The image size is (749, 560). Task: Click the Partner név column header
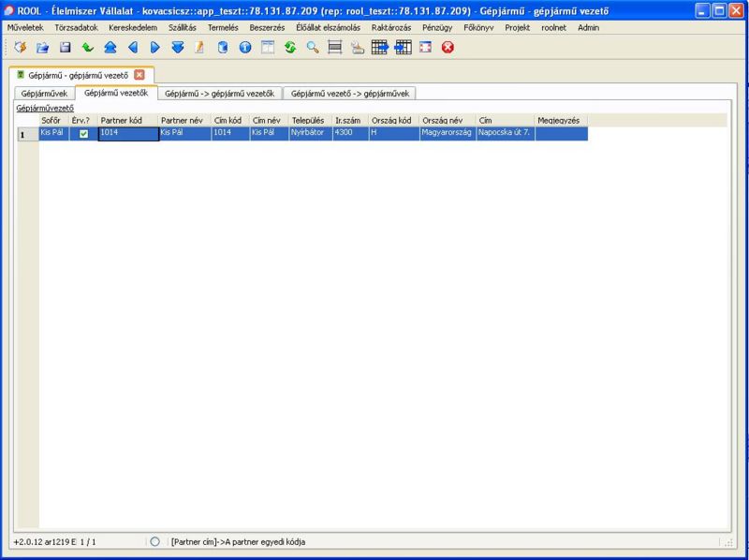(183, 120)
